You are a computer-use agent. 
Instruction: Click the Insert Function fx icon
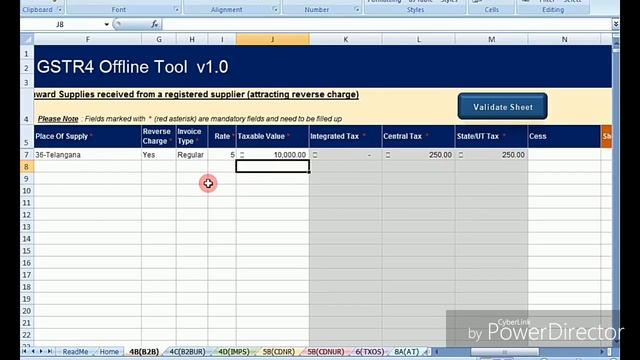(155, 24)
